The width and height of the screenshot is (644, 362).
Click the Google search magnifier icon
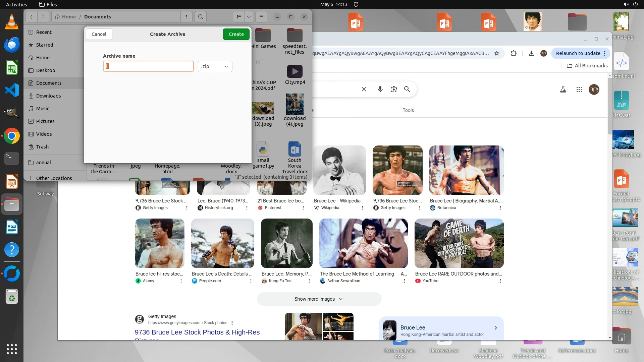click(407, 89)
